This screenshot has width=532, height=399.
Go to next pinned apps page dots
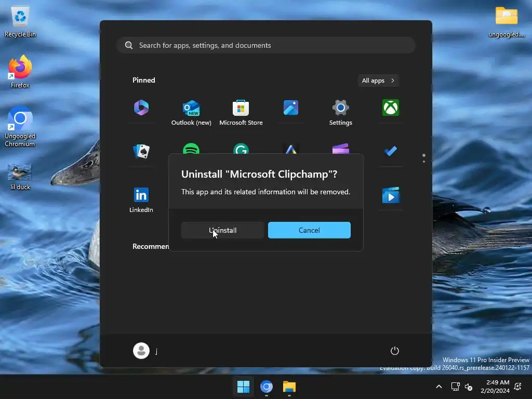click(424, 158)
